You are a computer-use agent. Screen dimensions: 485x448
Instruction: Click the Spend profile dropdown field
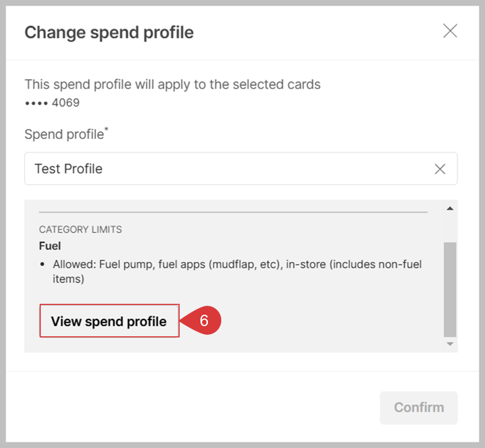[226, 169]
